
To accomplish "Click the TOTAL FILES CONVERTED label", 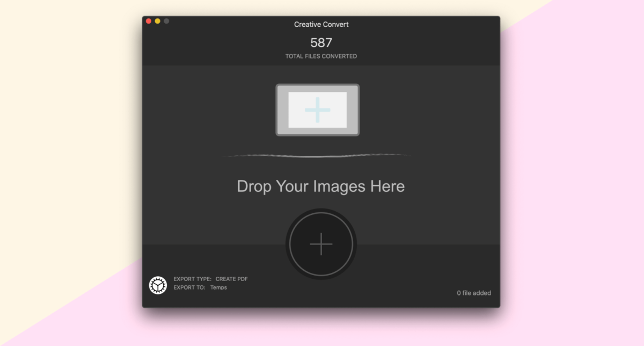I will (x=321, y=56).
